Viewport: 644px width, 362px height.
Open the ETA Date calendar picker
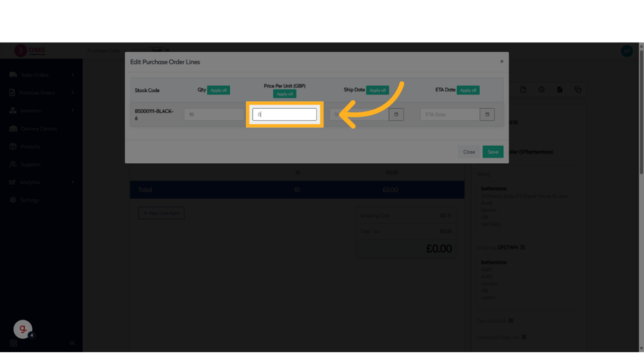(487, 114)
